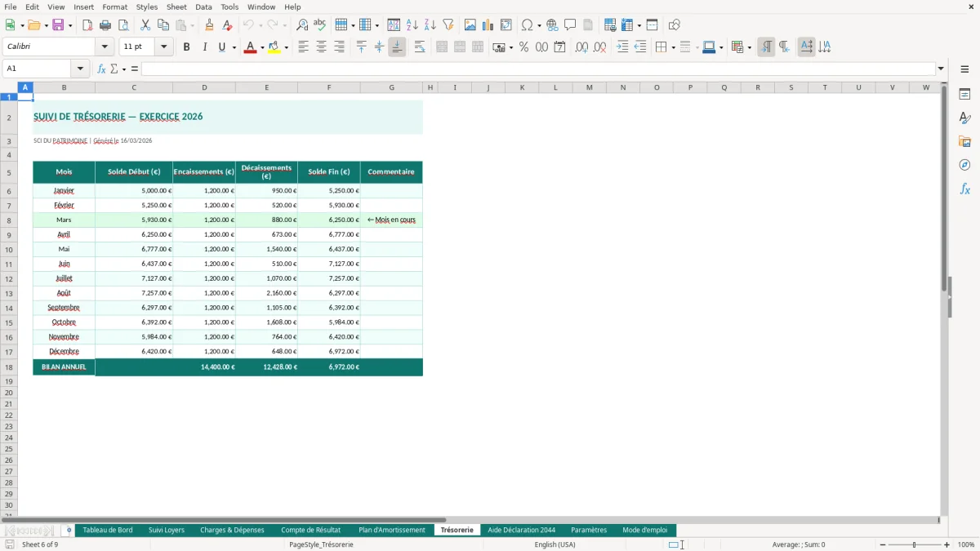Click the Insert Hyperlink icon
The image size is (980, 551).
[552, 25]
